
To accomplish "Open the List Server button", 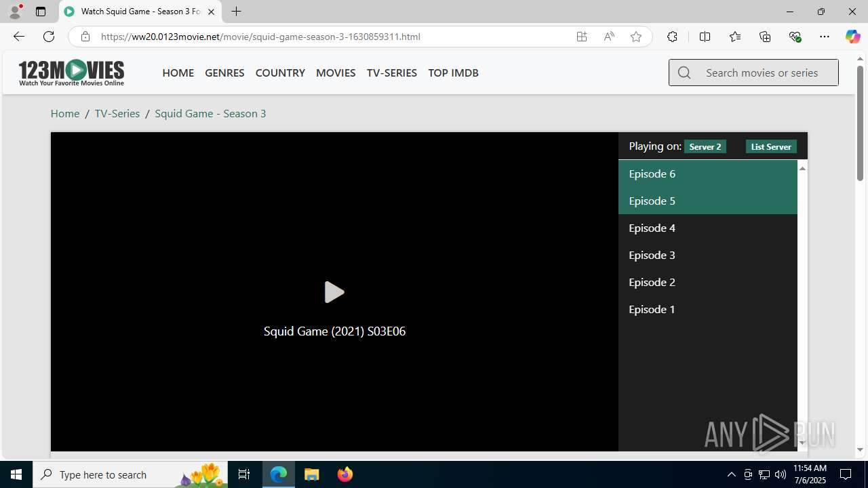I will click(771, 146).
